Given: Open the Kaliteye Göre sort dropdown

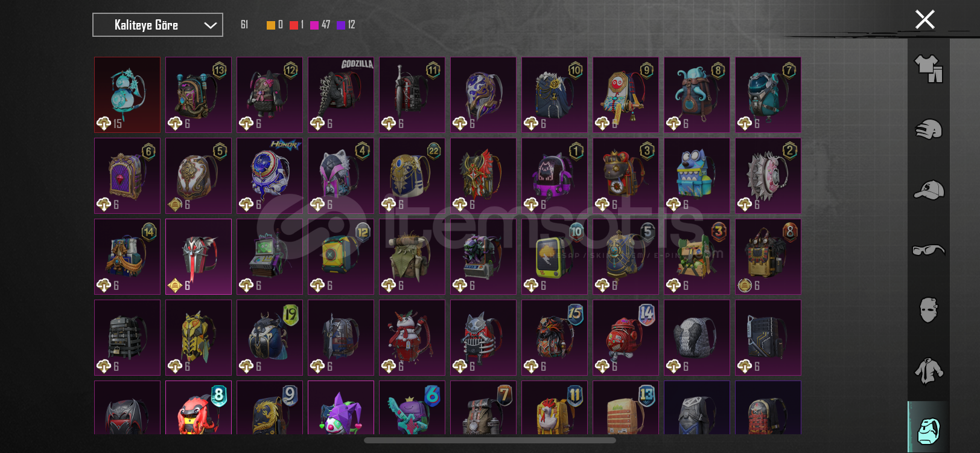Looking at the screenshot, I should [157, 25].
